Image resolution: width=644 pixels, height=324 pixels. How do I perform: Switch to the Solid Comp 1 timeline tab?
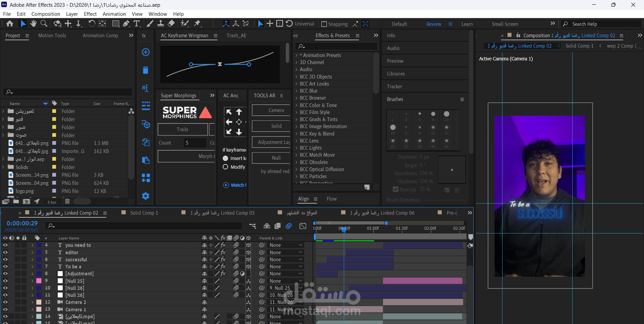(x=144, y=213)
